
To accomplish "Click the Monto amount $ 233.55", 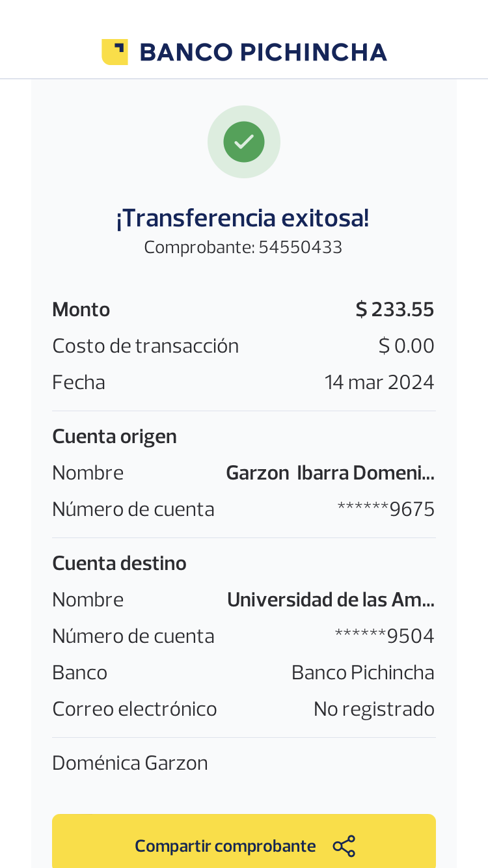I will point(394,310).
